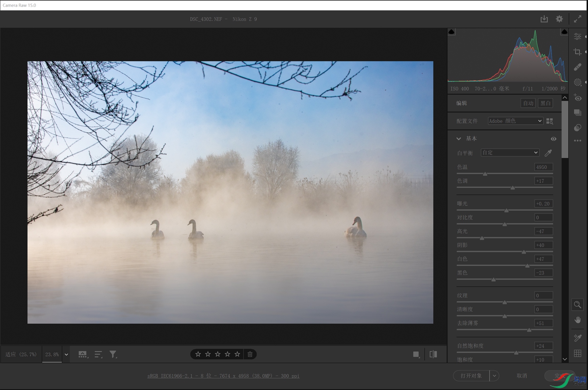Select the Crop tool in right toolbar
This screenshot has width=588, height=390.
(x=577, y=52)
